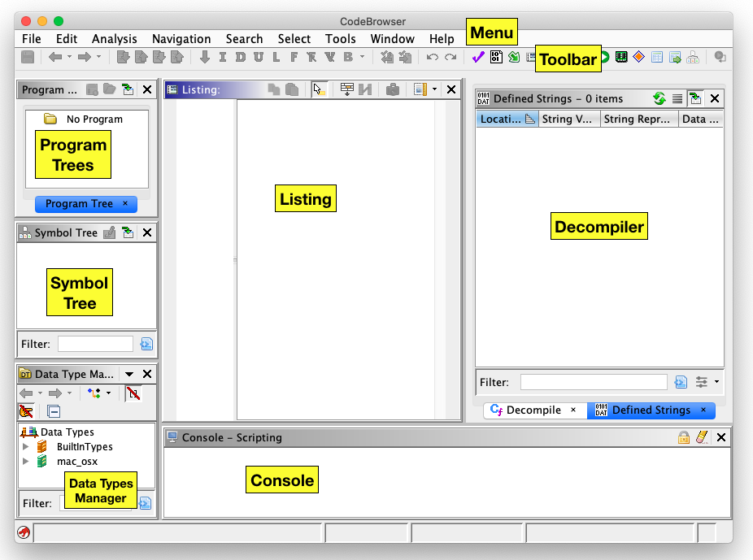This screenshot has height=560, width=753.
Task: Open the Data Type Manager back-history dropdown
Action: tap(40, 393)
